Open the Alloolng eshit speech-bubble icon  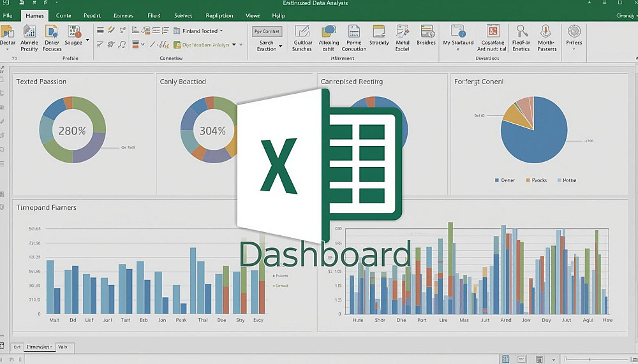coord(329,31)
